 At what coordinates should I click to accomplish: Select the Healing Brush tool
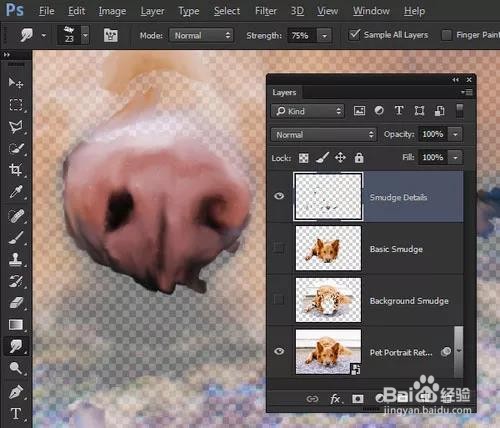[x=16, y=216]
